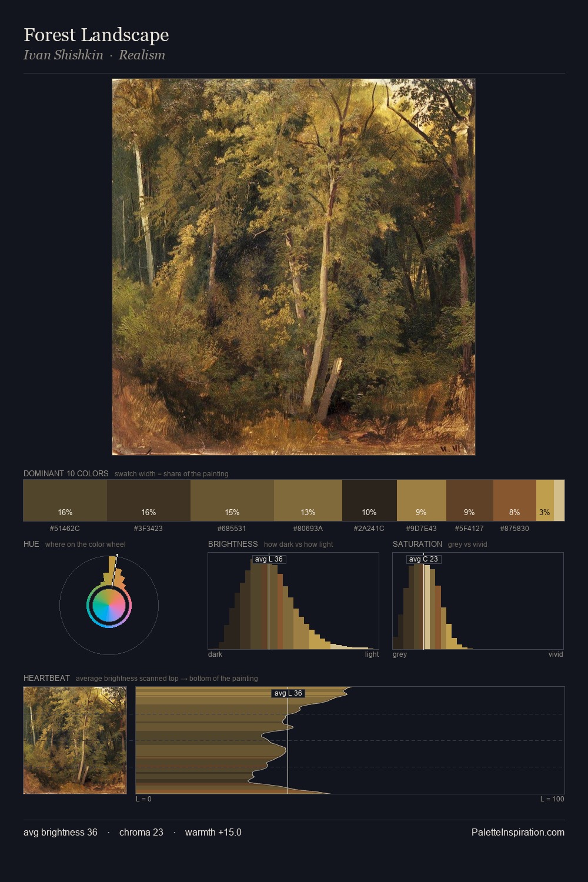Click the artist name 'Ivan Shishkin'
This screenshot has width=588, height=882.
point(63,55)
